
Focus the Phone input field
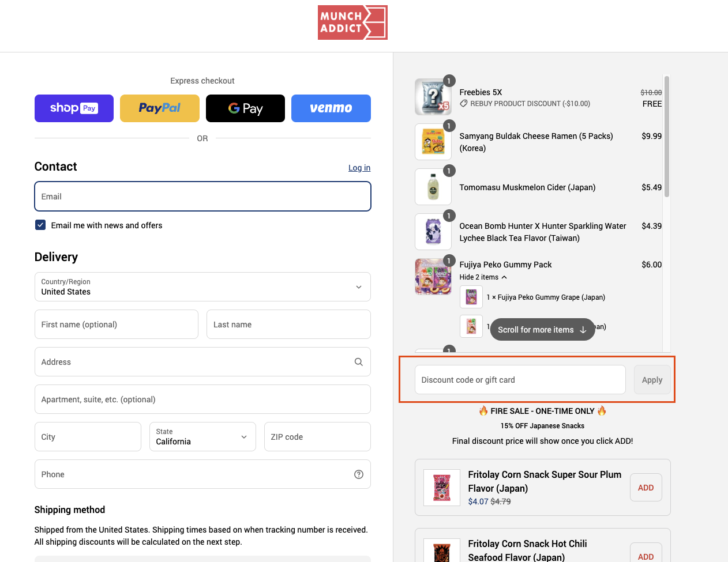tap(202, 474)
